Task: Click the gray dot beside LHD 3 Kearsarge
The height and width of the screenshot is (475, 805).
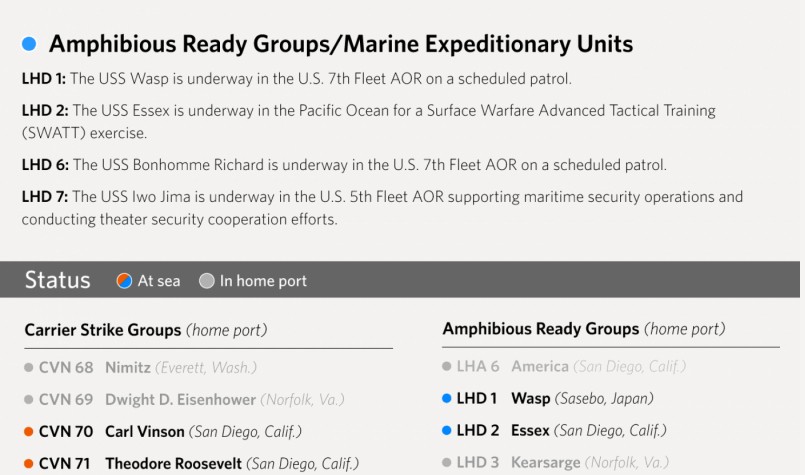Action: click(447, 463)
